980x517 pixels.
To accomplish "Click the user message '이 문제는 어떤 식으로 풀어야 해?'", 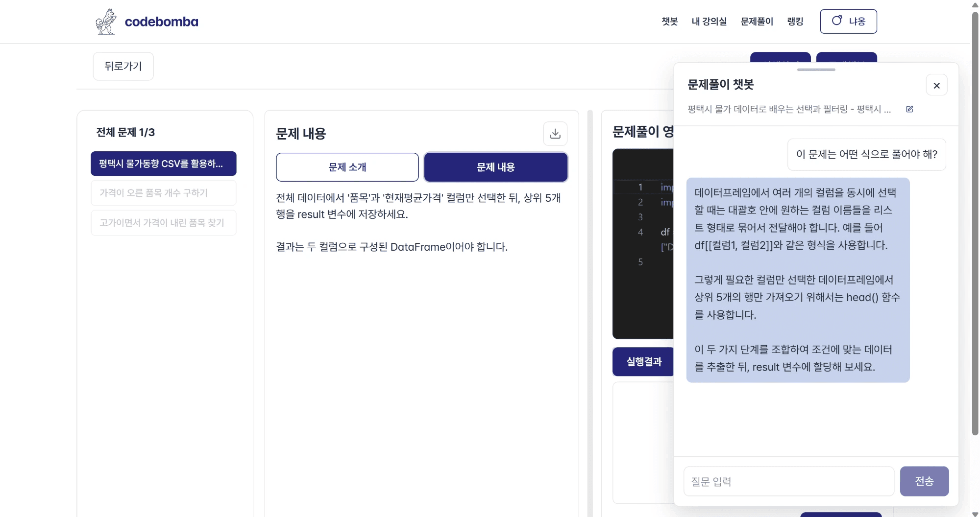I will [x=866, y=155].
